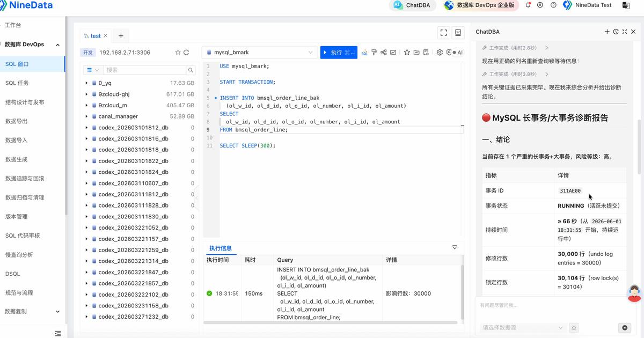
Task: Open saved SQL folder icon
Action: pyautogui.click(x=416, y=53)
